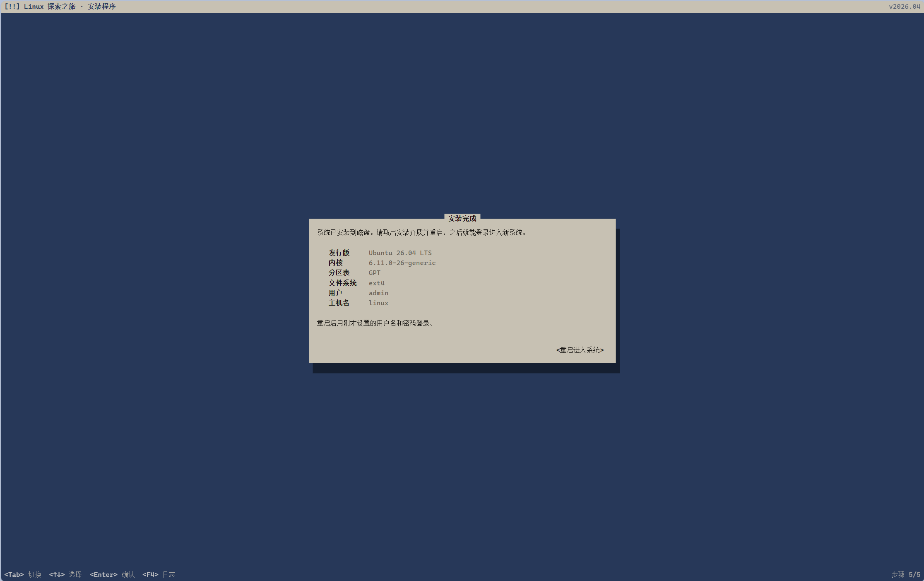Viewport: 924px width, 581px height.
Task: Click the 重启后用刚才设置的用户名 login note
Action: click(x=375, y=323)
